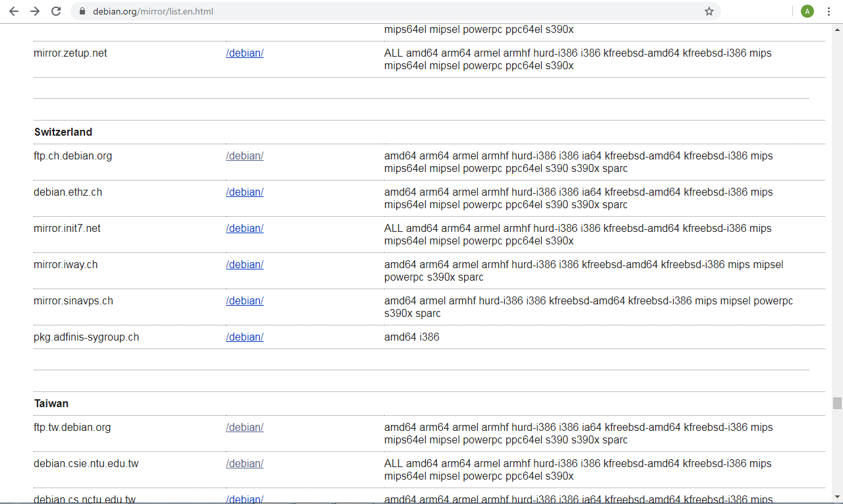Open the /debian/ link for debian.cs.nctu.edu.tw
Viewport: 843px width, 504px height.
pyautogui.click(x=245, y=499)
